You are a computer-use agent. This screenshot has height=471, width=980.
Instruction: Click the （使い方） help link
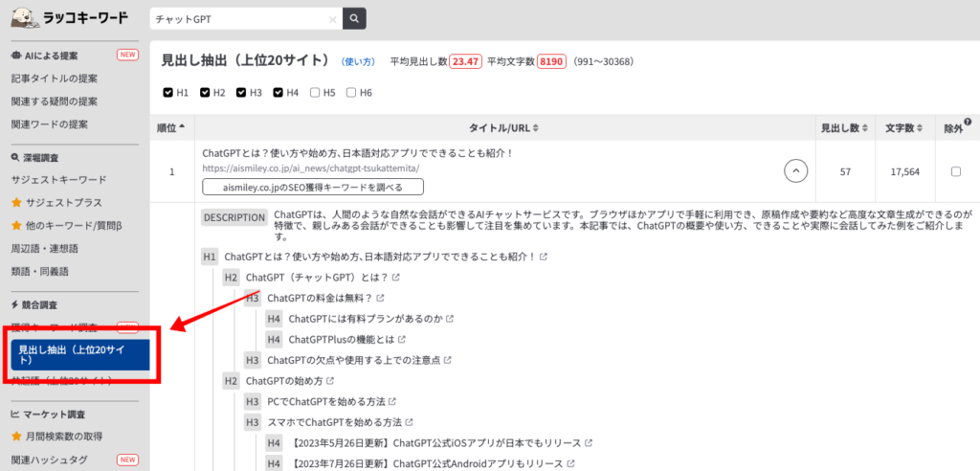(x=358, y=61)
